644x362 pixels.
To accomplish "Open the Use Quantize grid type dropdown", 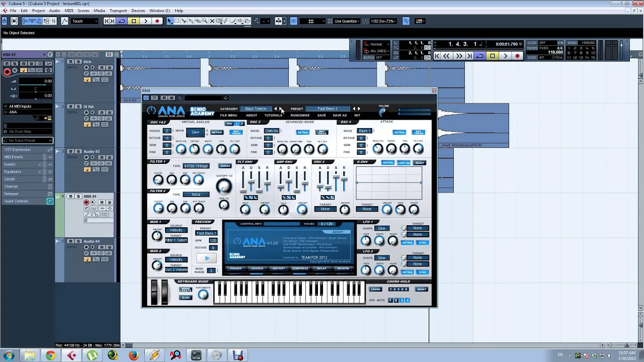I will pos(346,21).
